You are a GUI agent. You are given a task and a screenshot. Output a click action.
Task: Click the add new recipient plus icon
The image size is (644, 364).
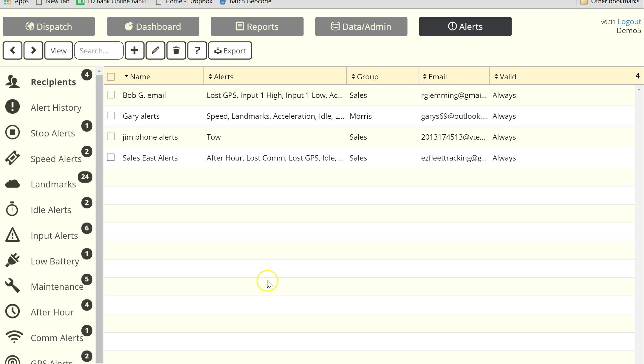[134, 50]
